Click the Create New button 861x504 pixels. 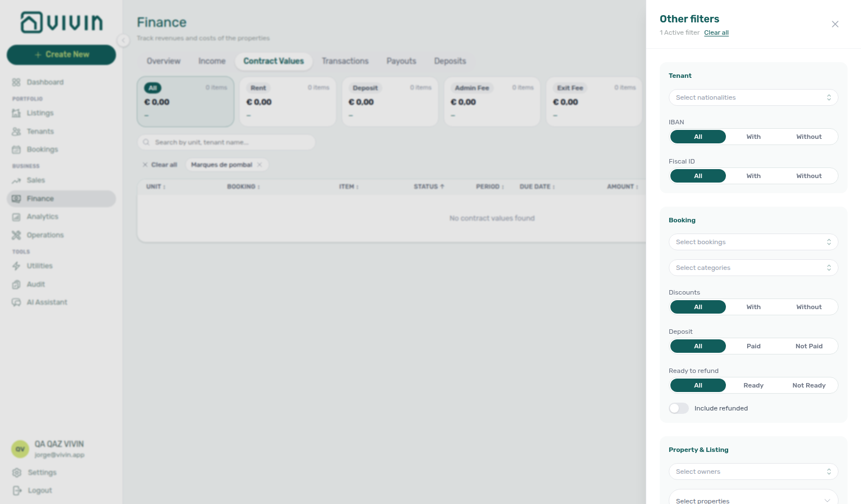pyautogui.click(x=62, y=54)
